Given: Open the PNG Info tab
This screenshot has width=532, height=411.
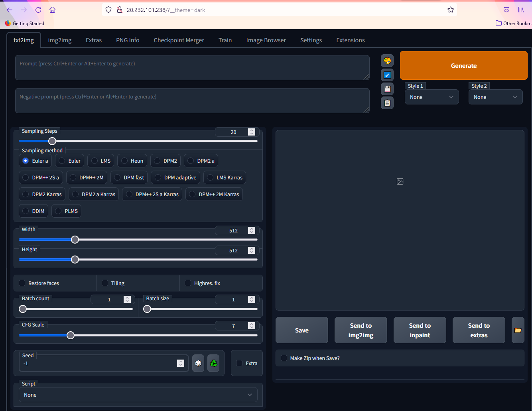Looking at the screenshot, I should (128, 40).
